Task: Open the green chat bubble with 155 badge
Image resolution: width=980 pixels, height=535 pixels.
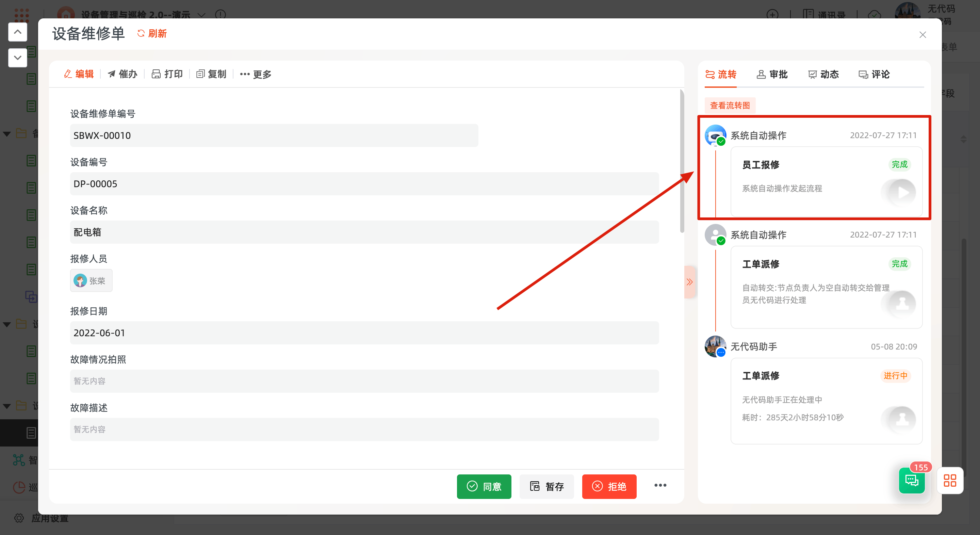Action: click(912, 481)
